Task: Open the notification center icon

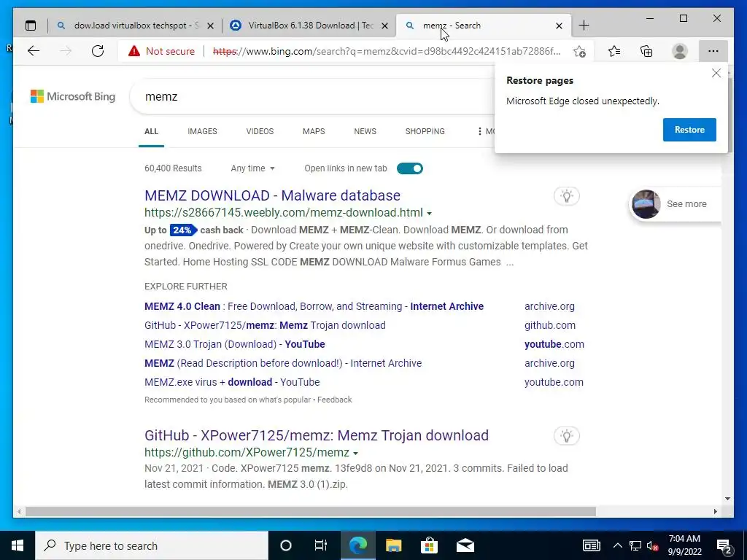Action: 724,546
